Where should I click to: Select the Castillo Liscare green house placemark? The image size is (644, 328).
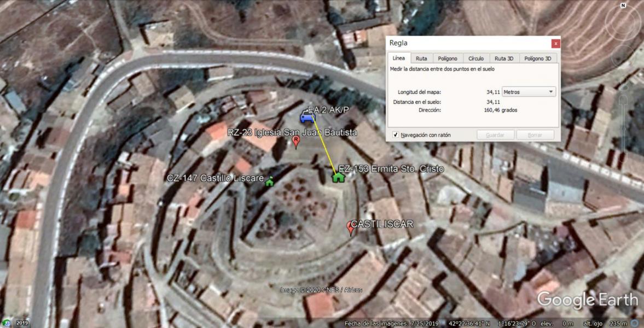pos(269,182)
